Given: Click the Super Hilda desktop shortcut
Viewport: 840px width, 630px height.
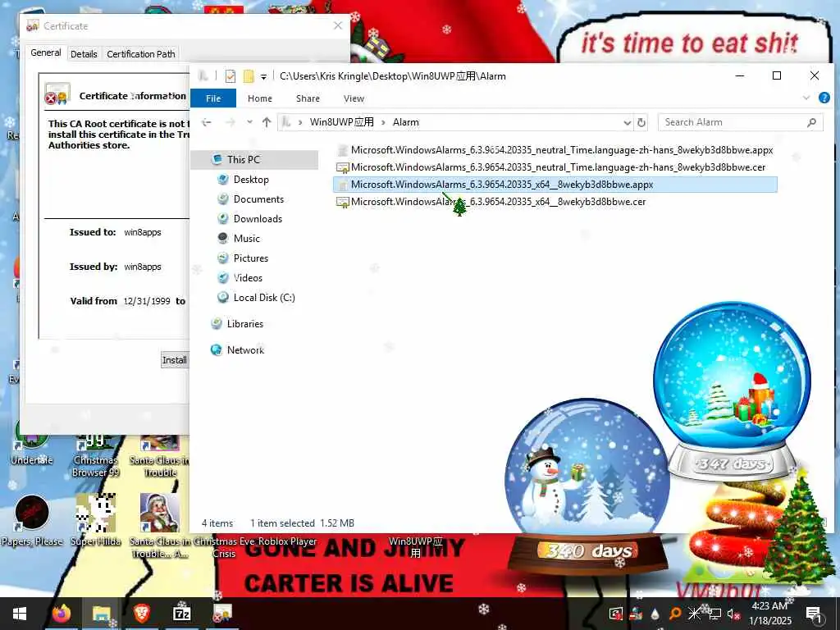Looking at the screenshot, I should coord(96,519).
